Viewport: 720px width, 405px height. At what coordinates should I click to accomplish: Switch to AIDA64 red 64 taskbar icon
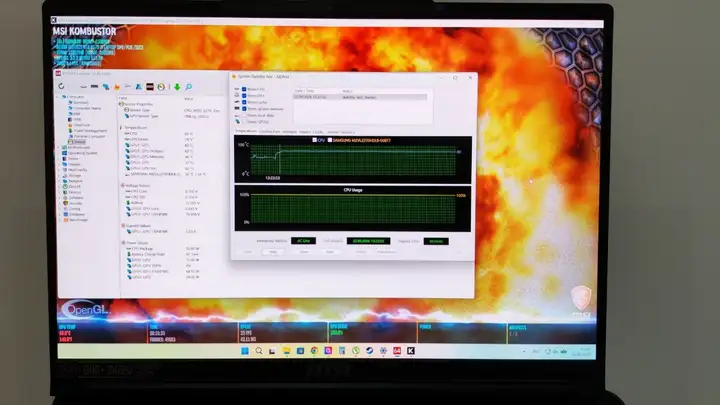click(x=397, y=351)
